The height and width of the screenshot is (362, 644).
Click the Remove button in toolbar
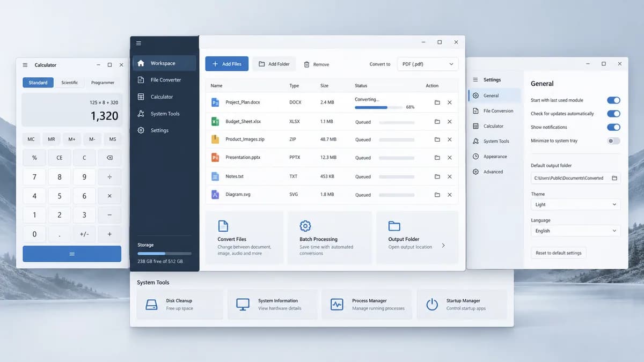317,64
